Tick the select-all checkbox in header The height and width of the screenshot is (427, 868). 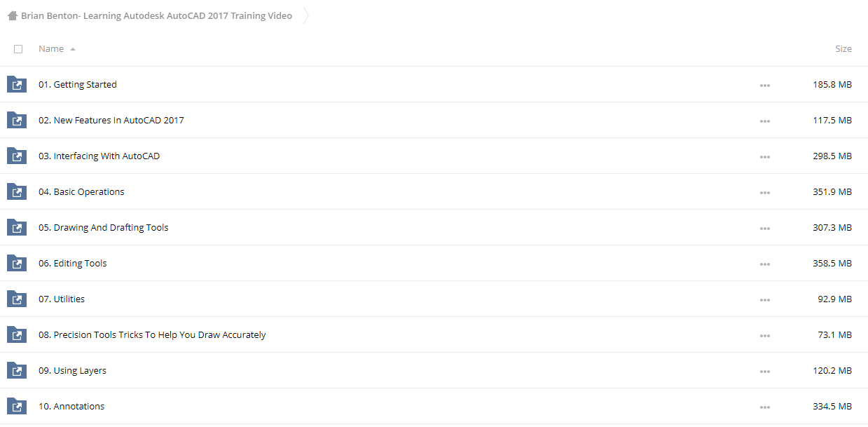[x=18, y=49]
